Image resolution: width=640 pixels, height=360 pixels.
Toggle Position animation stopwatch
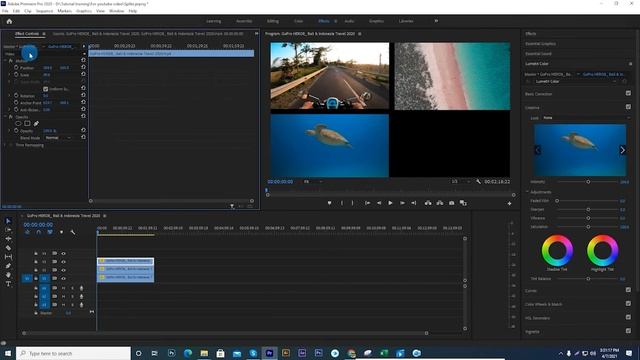tap(16, 67)
